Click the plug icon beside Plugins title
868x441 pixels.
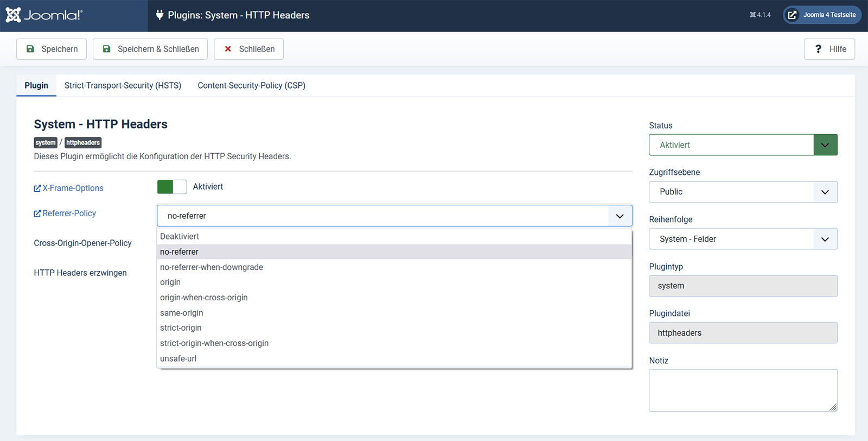(159, 15)
